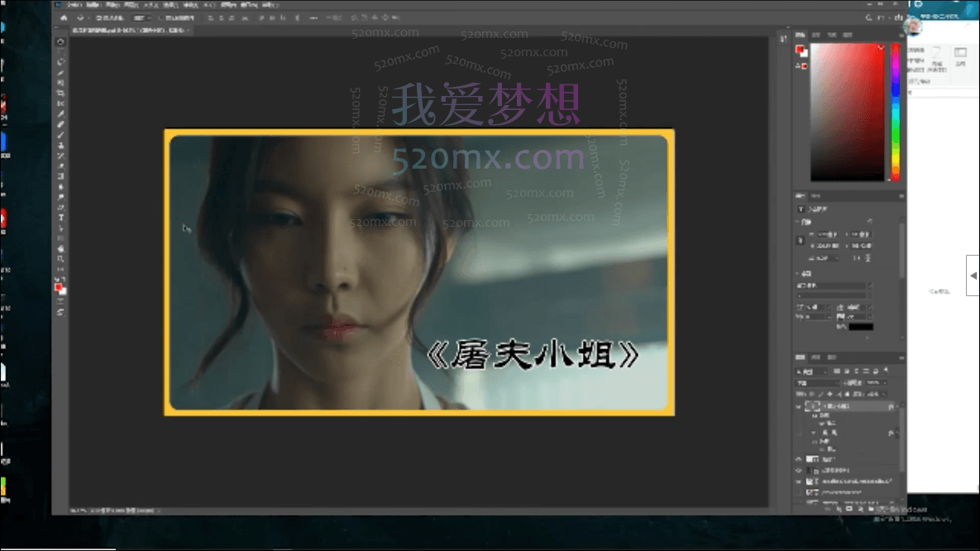Switch to the Paths tab beside Layers
Screen dimensions: 980x551
click(831, 357)
